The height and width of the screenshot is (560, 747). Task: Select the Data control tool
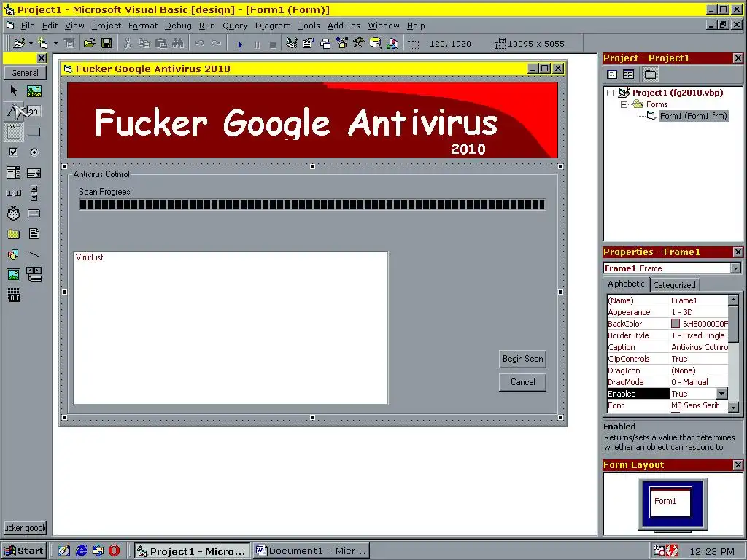pyautogui.click(x=34, y=275)
